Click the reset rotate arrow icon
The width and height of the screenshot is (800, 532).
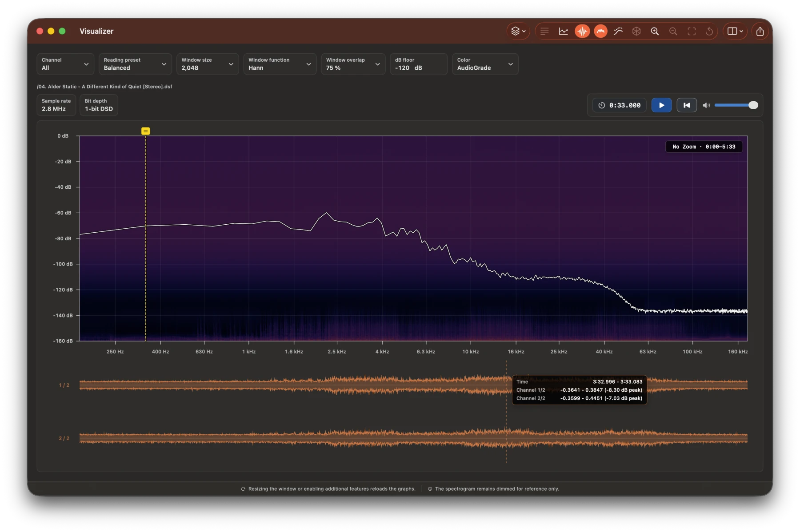tap(709, 31)
